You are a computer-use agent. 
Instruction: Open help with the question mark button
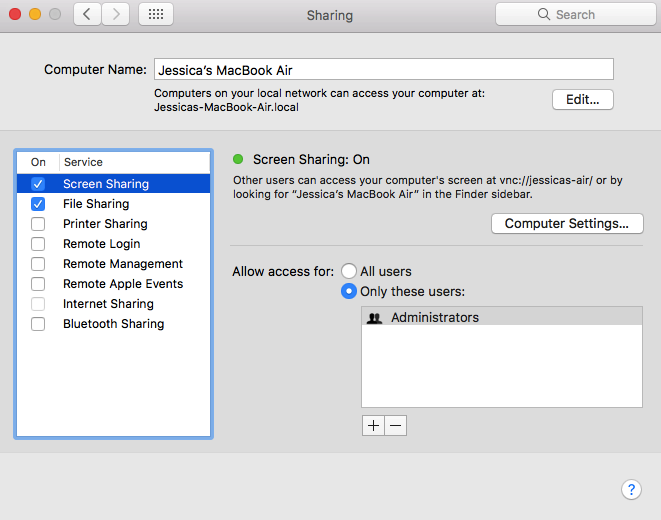click(631, 489)
